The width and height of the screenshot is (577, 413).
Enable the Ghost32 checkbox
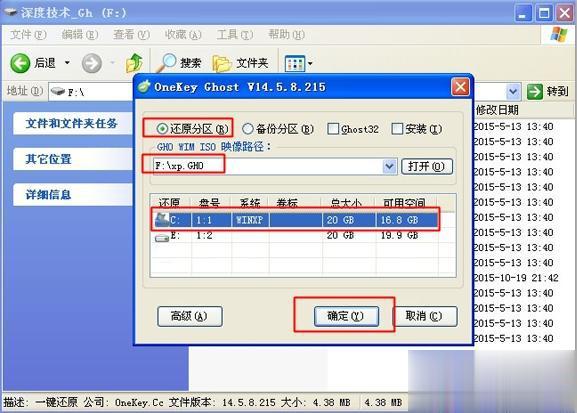333,129
